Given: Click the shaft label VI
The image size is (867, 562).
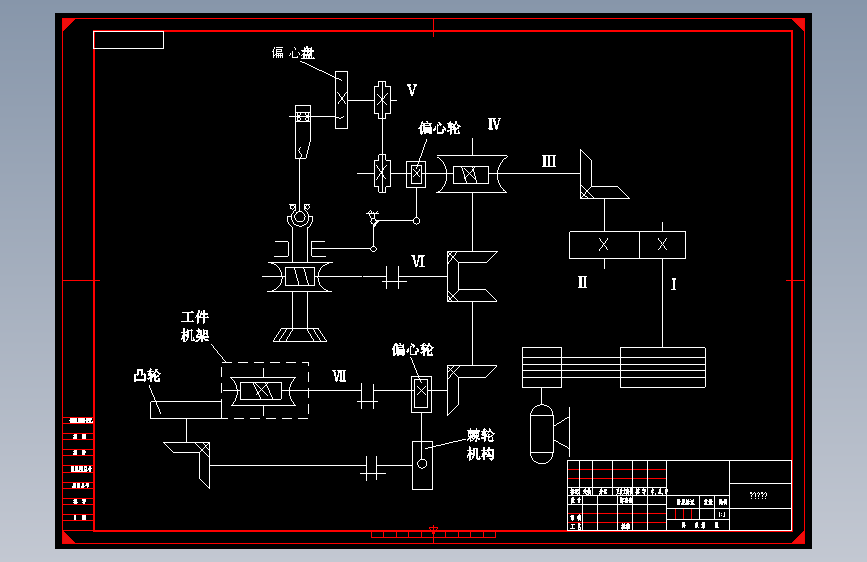Looking at the screenshot, I should (418, 261).
